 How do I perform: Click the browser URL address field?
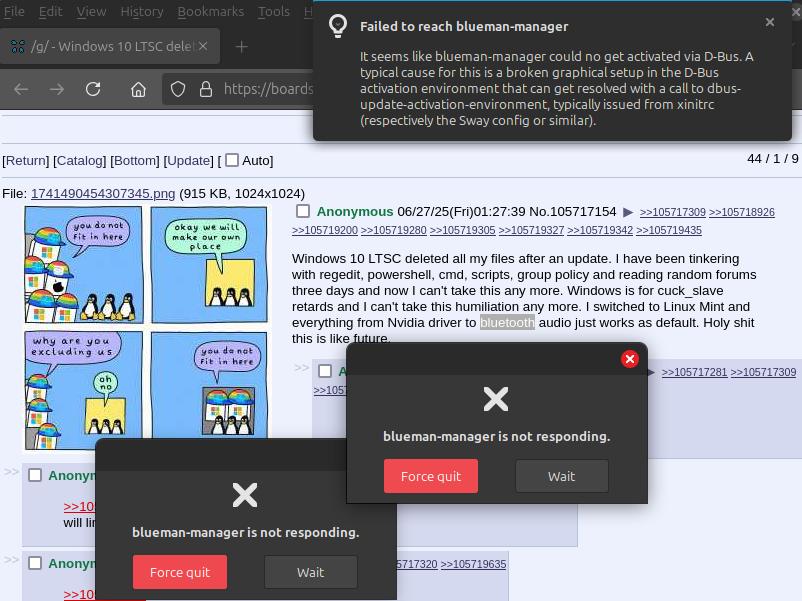(238, 90)
